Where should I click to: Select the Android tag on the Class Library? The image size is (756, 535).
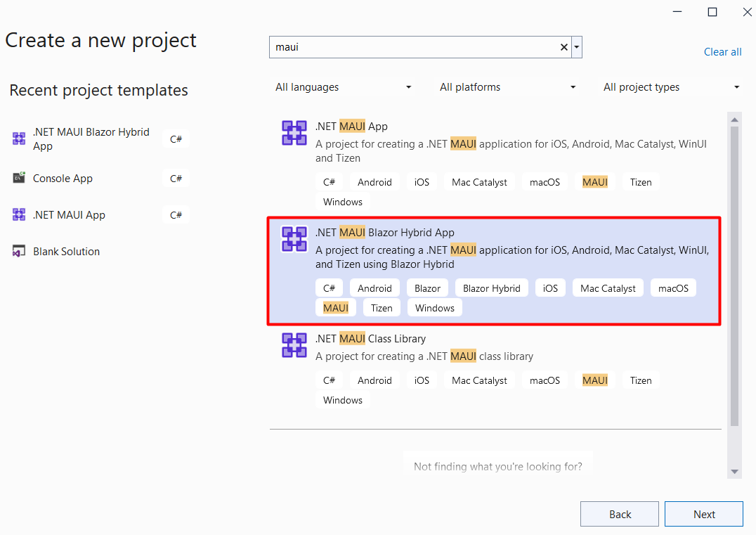[x=374, y=380]
